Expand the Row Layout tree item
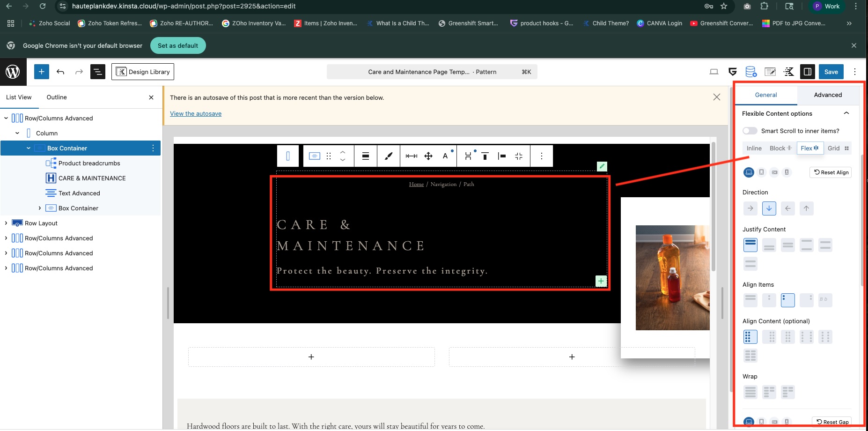Viewport: 868px width, 431px height. [x=6, y=223]
